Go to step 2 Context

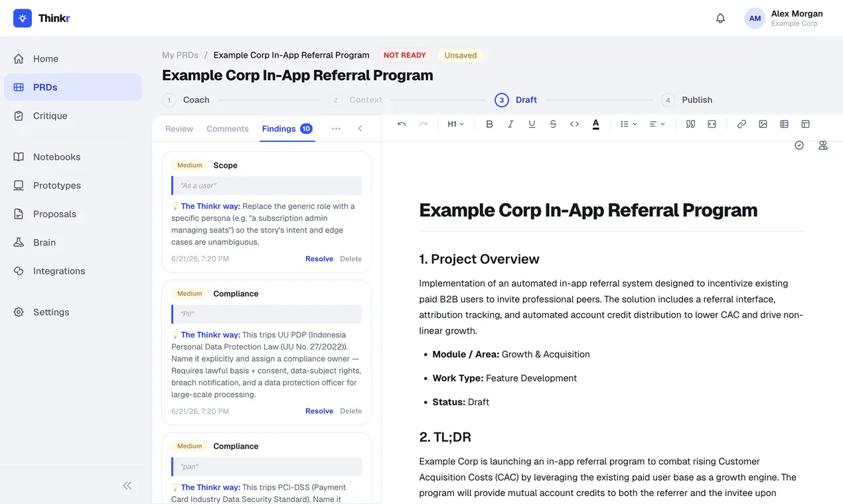click(356, 99)
